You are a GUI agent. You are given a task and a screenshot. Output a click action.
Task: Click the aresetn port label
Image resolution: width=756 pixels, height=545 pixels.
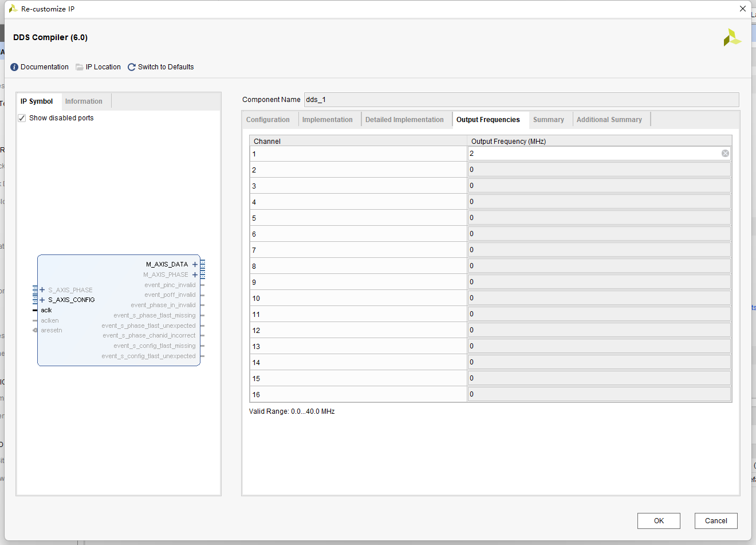[52, 330]
